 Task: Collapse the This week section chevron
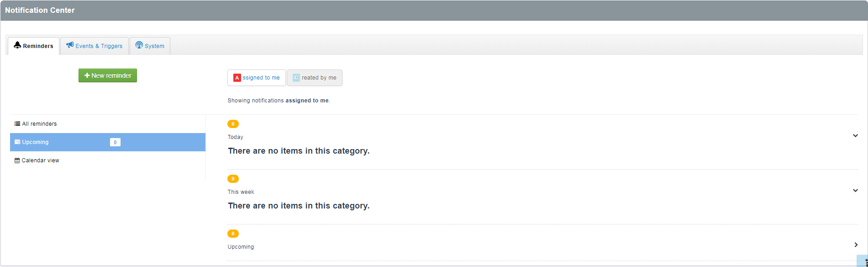(x=855, y=191)
